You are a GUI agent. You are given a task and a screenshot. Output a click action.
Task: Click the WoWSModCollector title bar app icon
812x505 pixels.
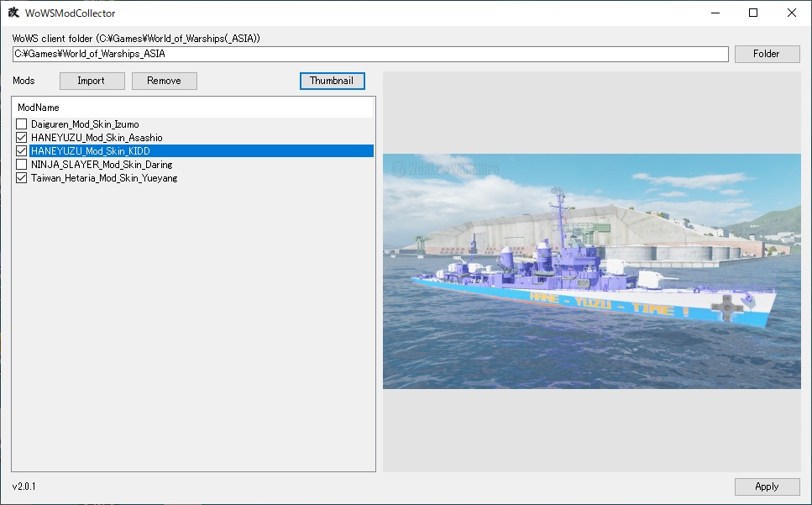point(13,13)
